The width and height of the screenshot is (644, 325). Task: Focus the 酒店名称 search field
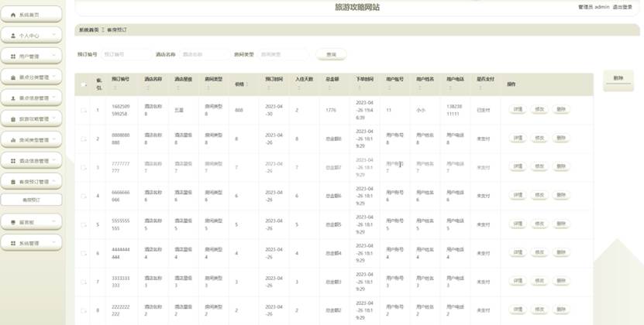(x=205, y=54)
